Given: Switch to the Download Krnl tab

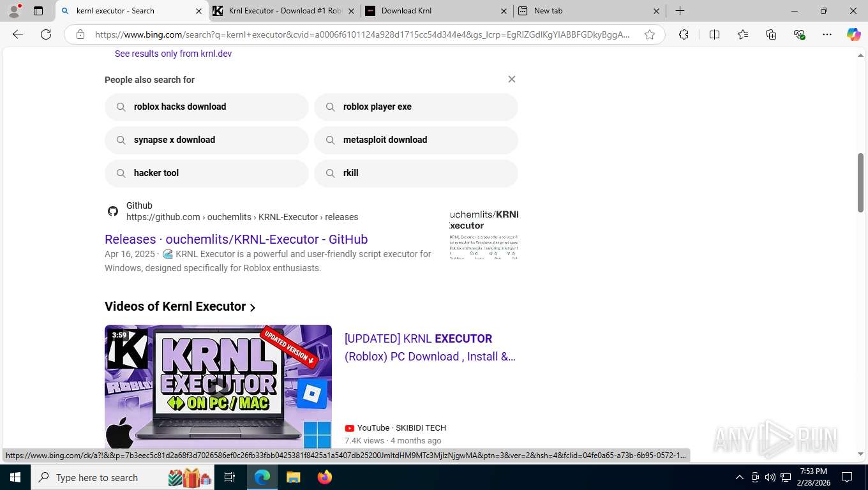Looking at the screenshot, I should (x=437, y=11).
